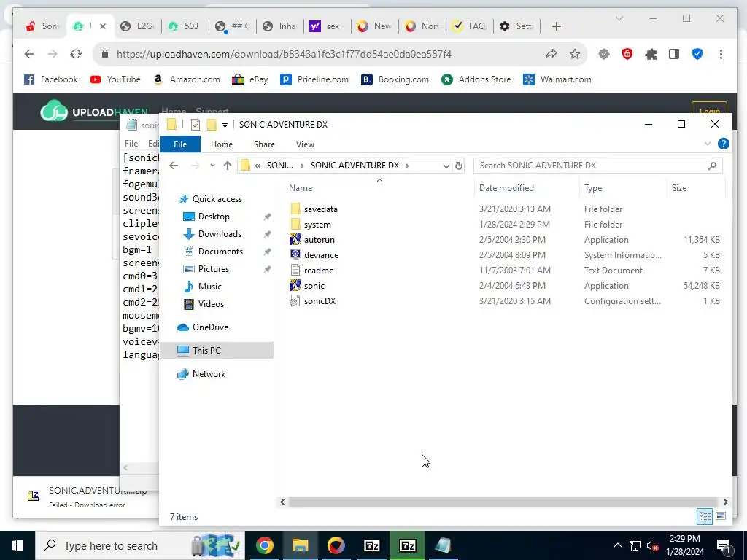The width and height of the screenshot is (747, 560).
Task: Open the system folder
Action: coord(317,225)
